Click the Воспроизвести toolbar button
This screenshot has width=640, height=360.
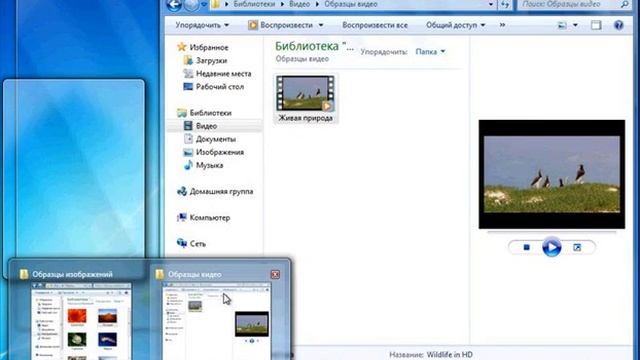pos(280,25)
